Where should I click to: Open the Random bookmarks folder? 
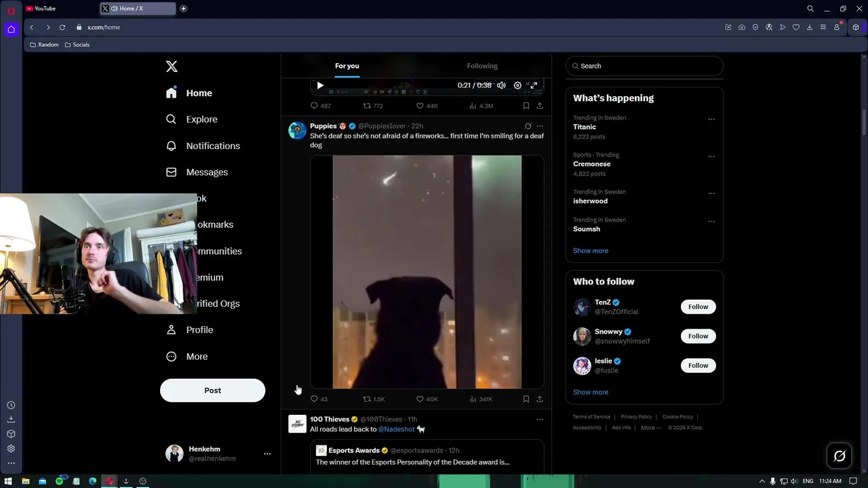[44, 45]
